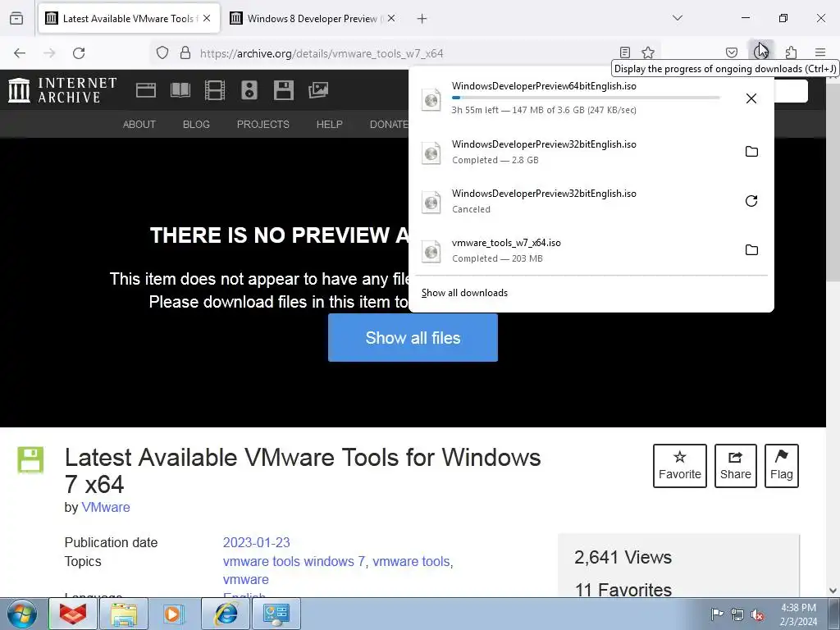
Task: Click the 'vmware tools,' topic link
Action: [413, 561]
